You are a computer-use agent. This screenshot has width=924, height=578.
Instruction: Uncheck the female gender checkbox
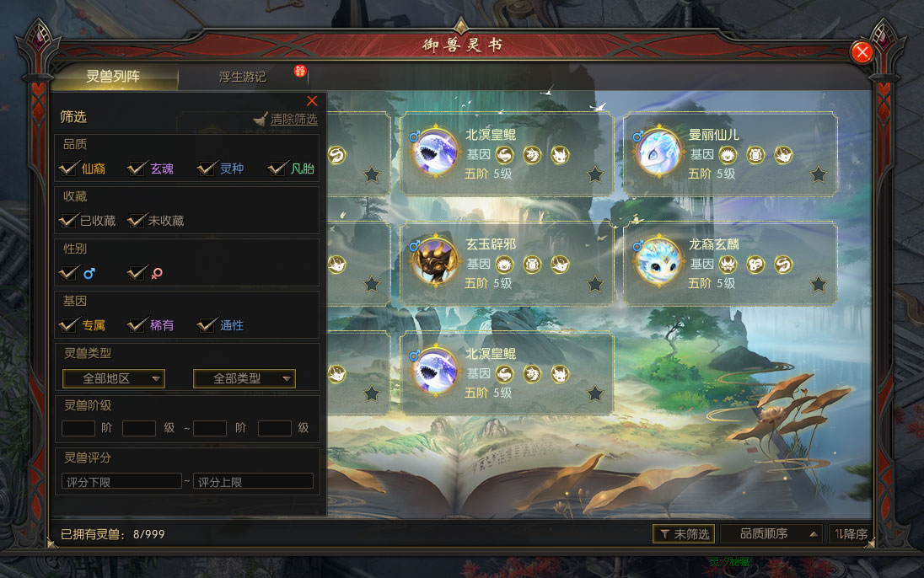tap(136, 273)
